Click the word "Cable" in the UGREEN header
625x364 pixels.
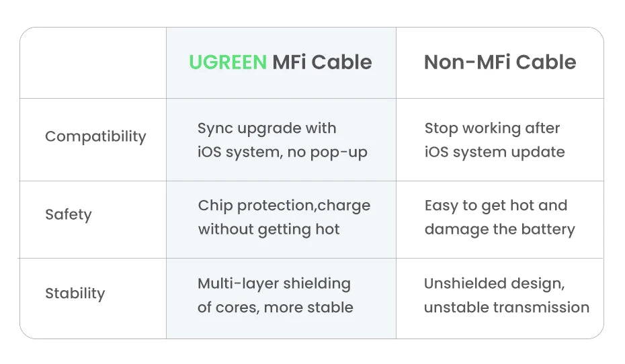(341, 62)
